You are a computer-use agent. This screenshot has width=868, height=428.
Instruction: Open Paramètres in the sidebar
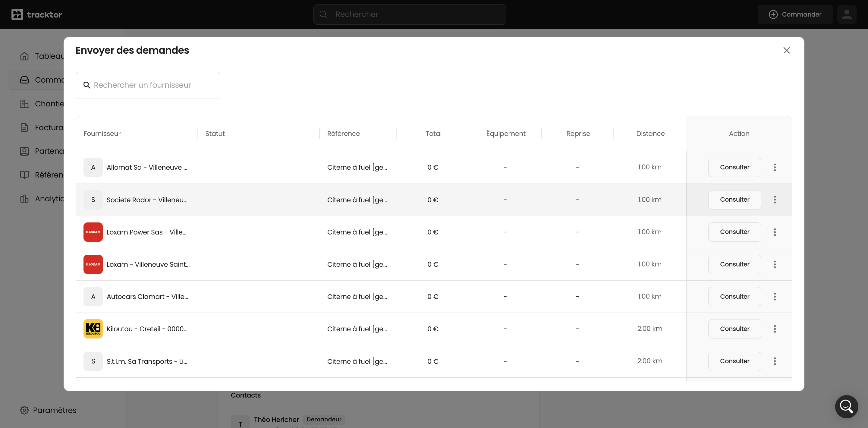point(48,410)
